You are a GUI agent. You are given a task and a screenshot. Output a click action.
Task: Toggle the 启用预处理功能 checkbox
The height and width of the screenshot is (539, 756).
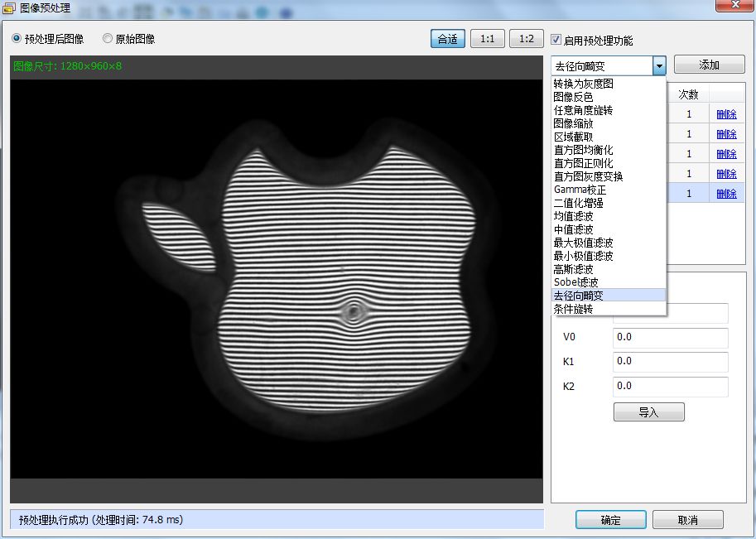556,40
